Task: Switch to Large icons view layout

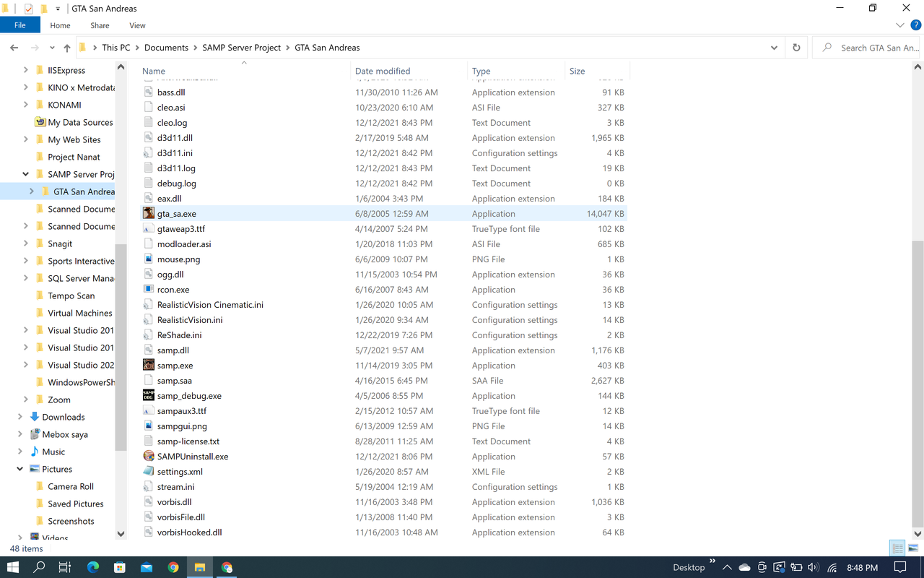Action: coord(912,548)
